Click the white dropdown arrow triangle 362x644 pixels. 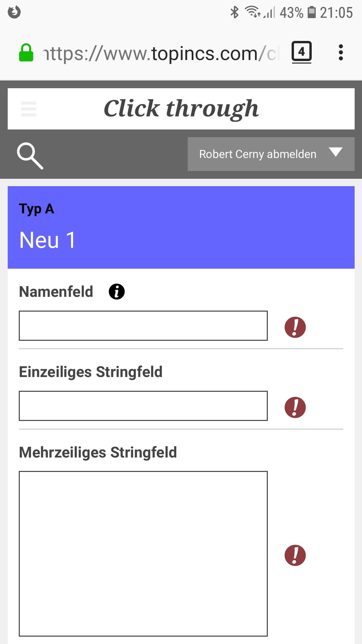(x=336, y=152)
